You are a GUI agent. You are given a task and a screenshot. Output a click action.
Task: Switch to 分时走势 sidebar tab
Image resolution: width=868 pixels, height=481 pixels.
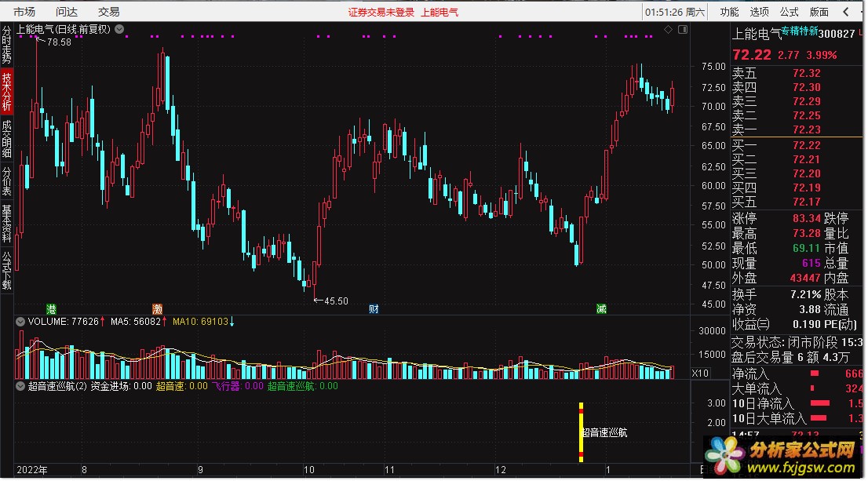tap(6, 45)
